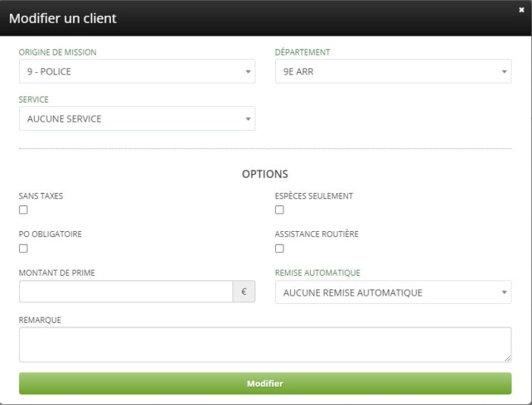The width and height of the screenshot is (532, 405).
Task: Close the Modifier un client dialog
Action: click(521, 10)
